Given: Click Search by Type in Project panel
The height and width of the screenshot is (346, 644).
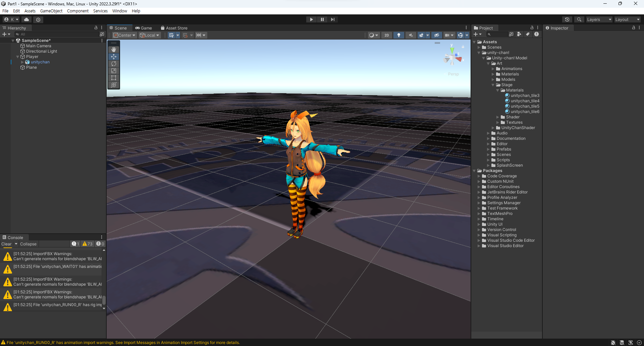Looking at the screenshot, I should coord(519,34).
